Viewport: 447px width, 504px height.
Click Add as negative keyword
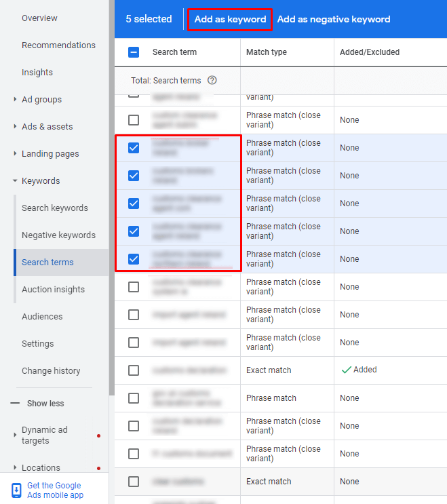(334, 19)
